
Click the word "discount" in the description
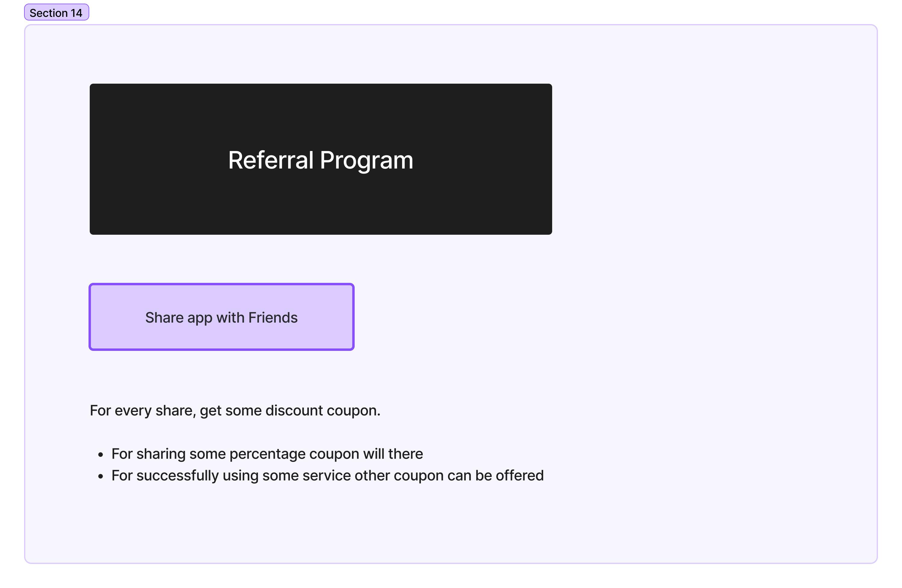[294, 411]
